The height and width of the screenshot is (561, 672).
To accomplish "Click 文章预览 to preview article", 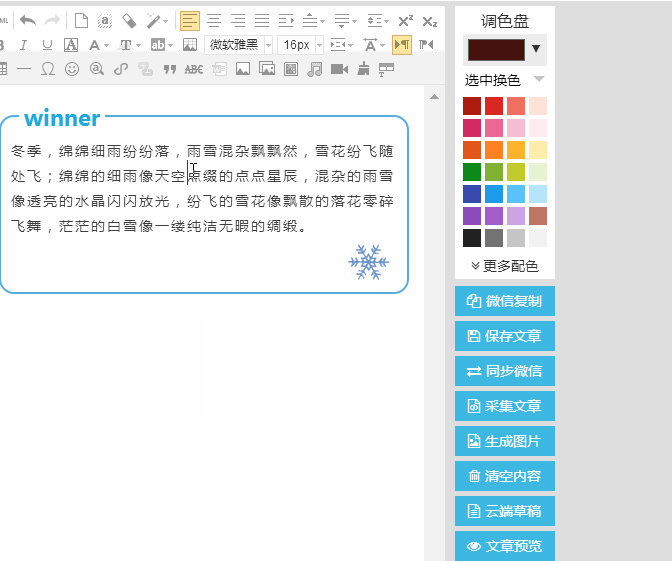I will 505,546.
